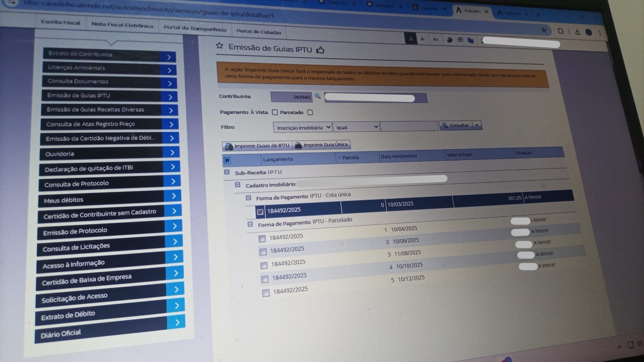644x362 pixels.
Task: Click the Imprimir Guia Única button
Action: pos(322,145)
